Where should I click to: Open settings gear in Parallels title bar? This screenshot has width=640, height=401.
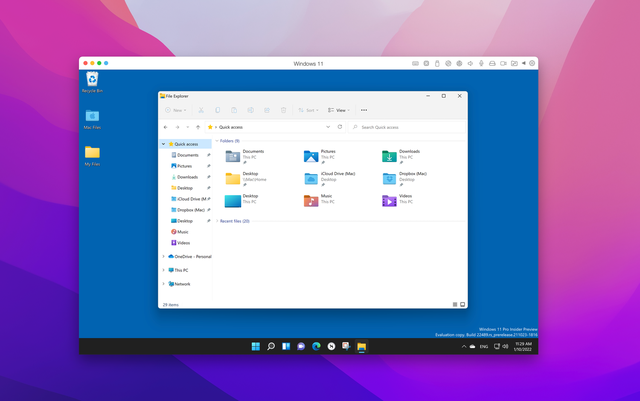tap(532, 63)
